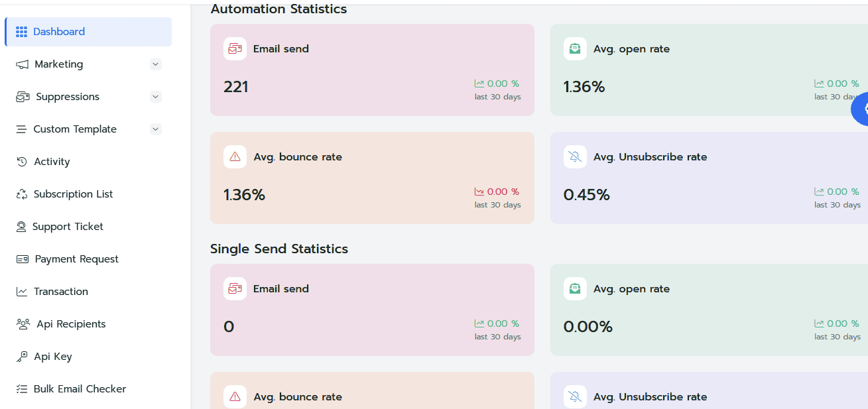Click the Single Send Avg. open rate card
Image resolution: width=868 pixels, height=409 pixels.
click(x=708, y=310)
